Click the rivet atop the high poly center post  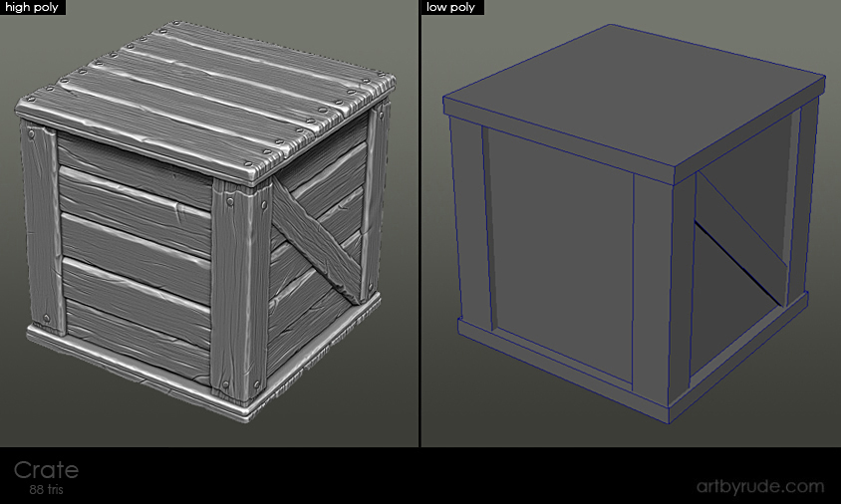pos(231,201)
